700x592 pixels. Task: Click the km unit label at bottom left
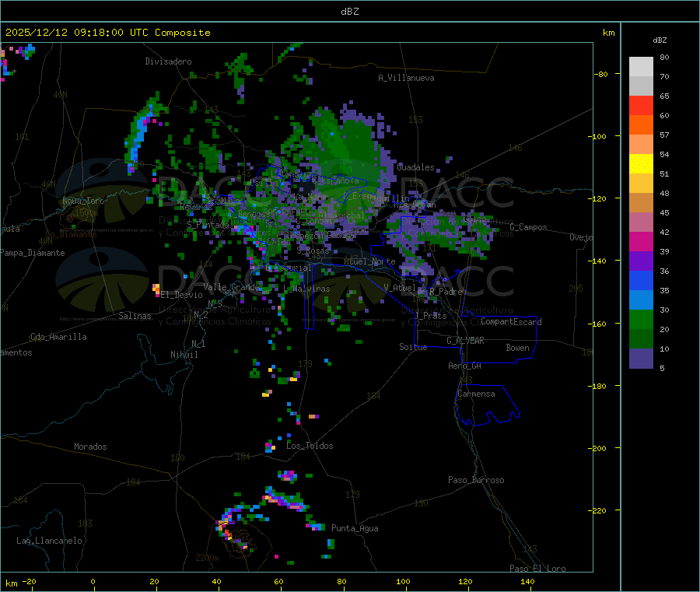tap(11, 583)
